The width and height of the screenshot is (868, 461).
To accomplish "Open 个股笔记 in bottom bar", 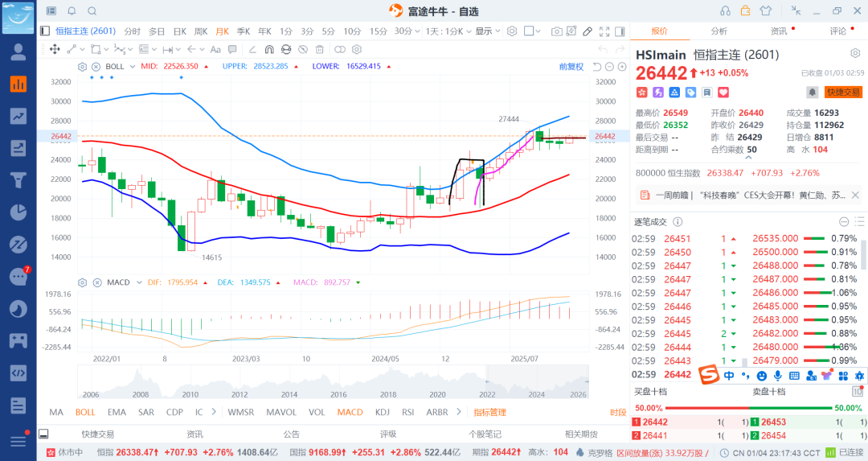I will pyautogui.click(x=485, y=434).
